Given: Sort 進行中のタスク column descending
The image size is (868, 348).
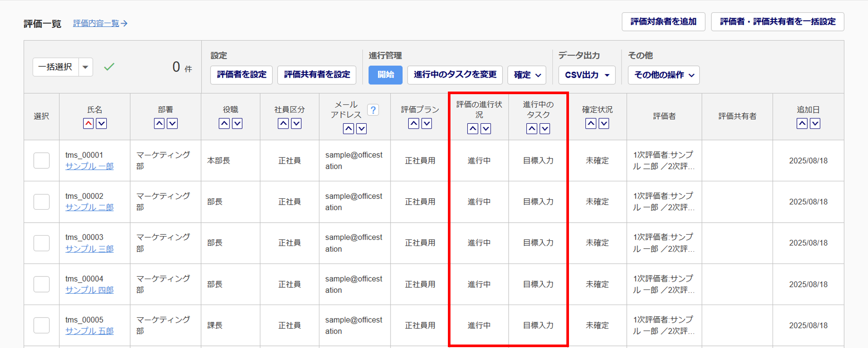Looking at the screenshot, I should 545,129.
